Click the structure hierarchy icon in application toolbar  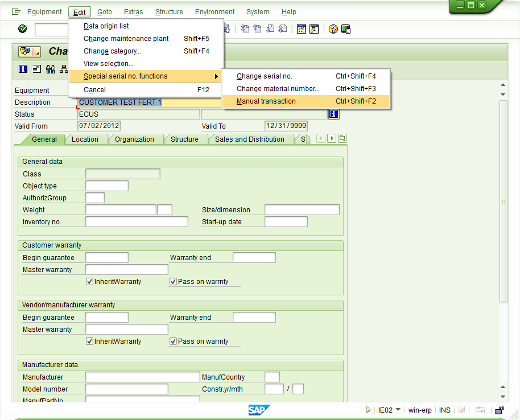coord(63,69)
